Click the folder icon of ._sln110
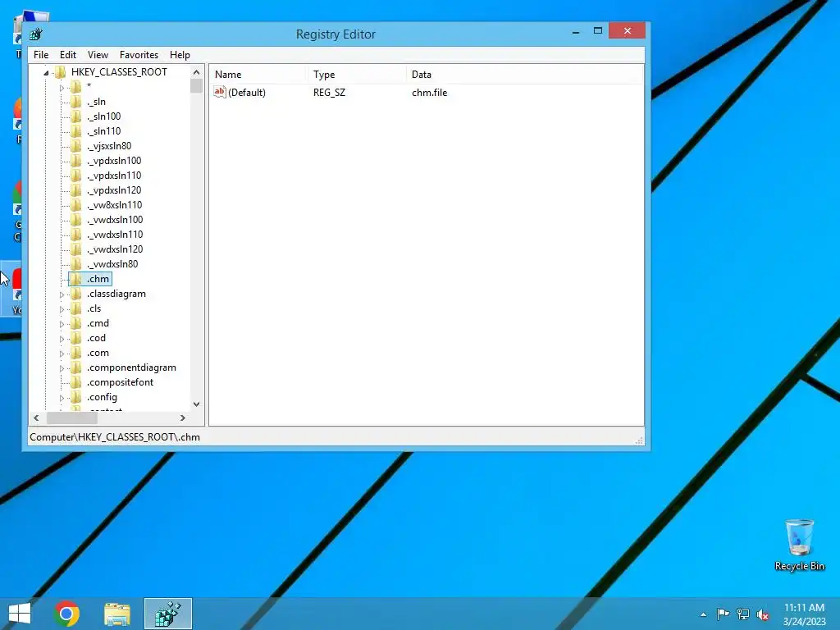 pos(76,131)
